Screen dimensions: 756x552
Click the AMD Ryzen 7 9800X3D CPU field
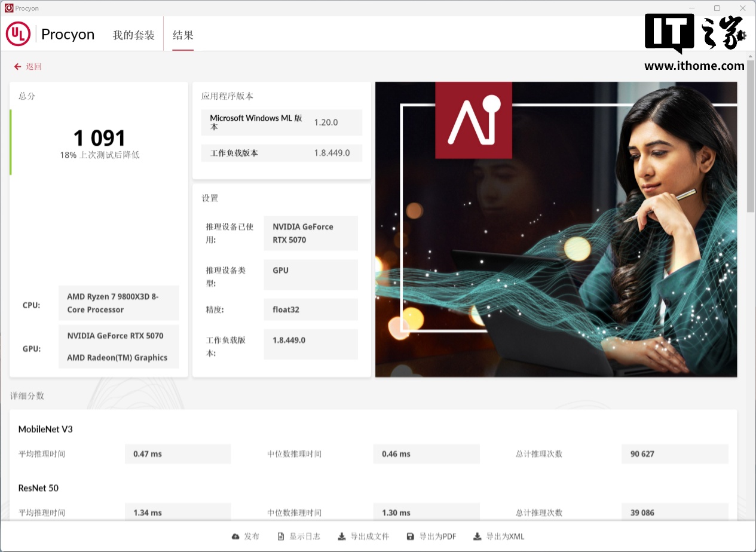[x=118, y=303]
